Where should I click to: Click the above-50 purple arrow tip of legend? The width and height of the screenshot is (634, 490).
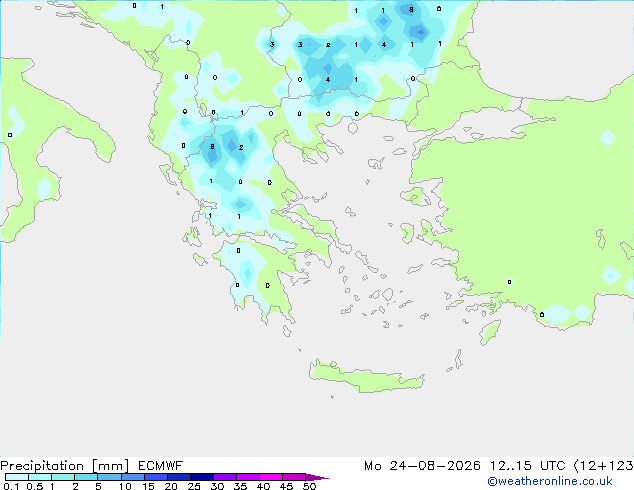coord(317,477)
